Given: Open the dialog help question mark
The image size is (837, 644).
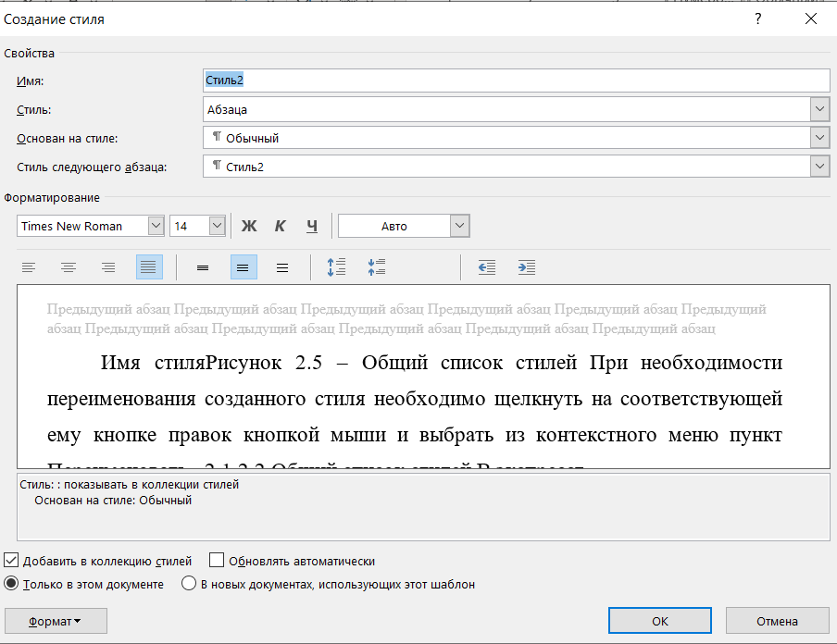Looking at the screenshot, I should (x=758, y=19).
